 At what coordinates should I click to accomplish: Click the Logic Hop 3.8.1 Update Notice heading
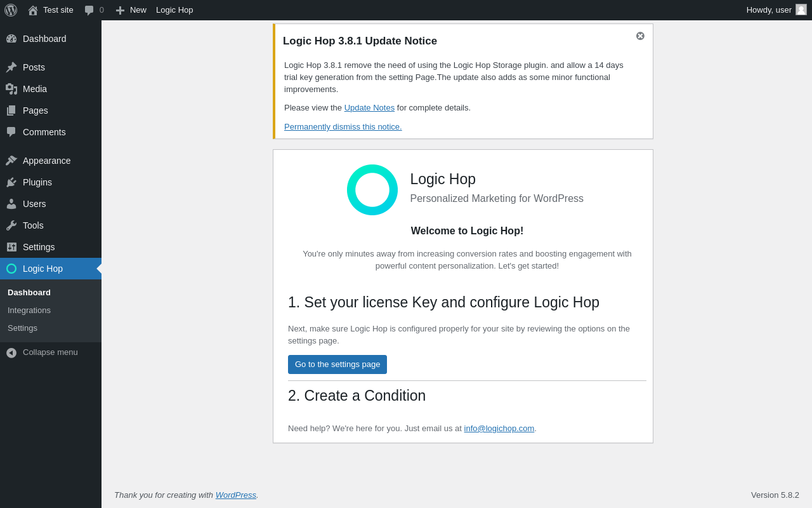[360, 41]
